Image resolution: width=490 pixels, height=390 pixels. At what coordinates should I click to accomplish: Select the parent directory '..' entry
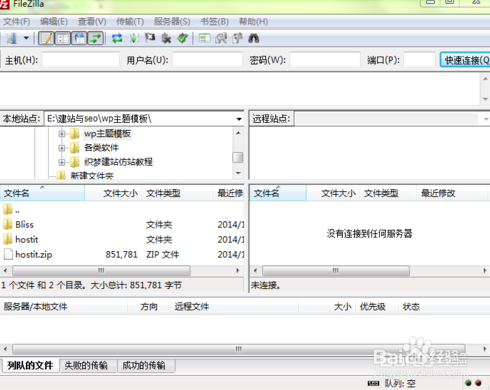[11, 210]
